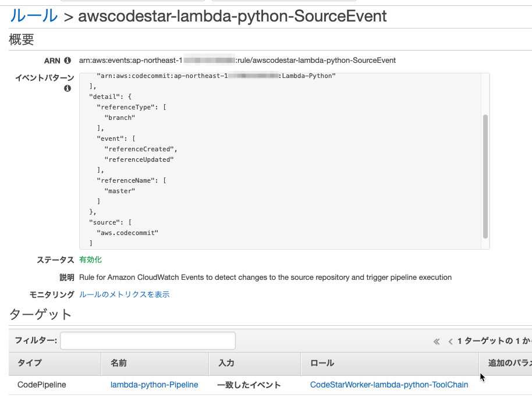Click the 追加のパラメータ column header
This screenshot has height=409, width=532.
tap(506, 363)
